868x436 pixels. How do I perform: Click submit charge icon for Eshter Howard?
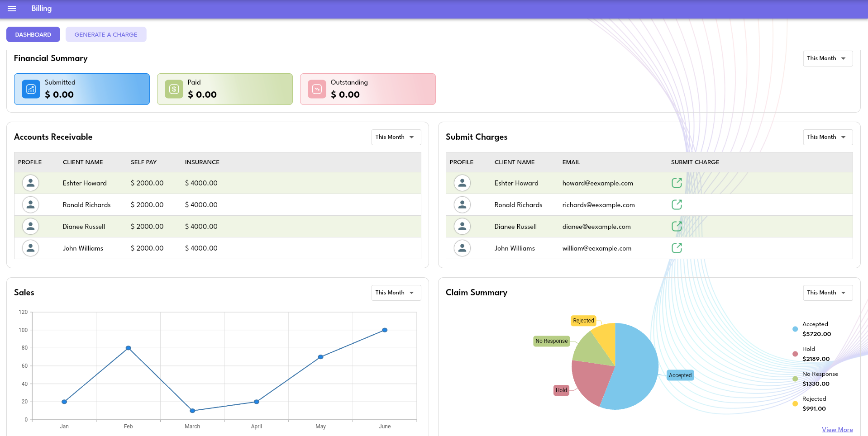tap(677, 183)
